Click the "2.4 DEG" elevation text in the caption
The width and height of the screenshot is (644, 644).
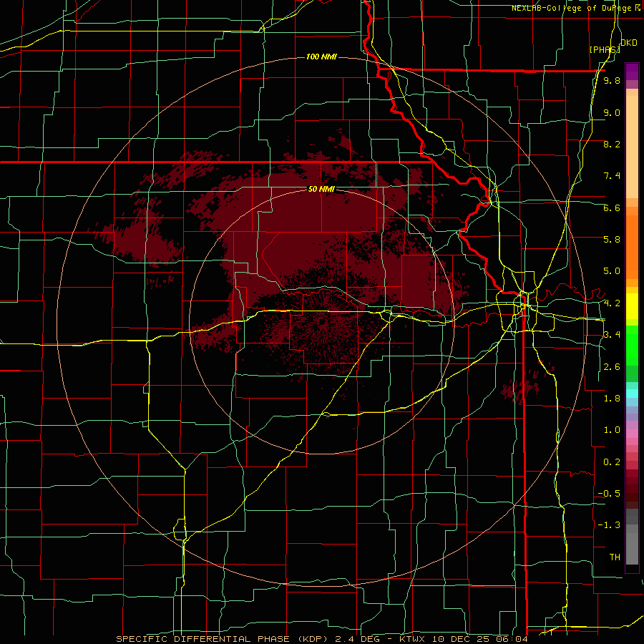(359, 639)
